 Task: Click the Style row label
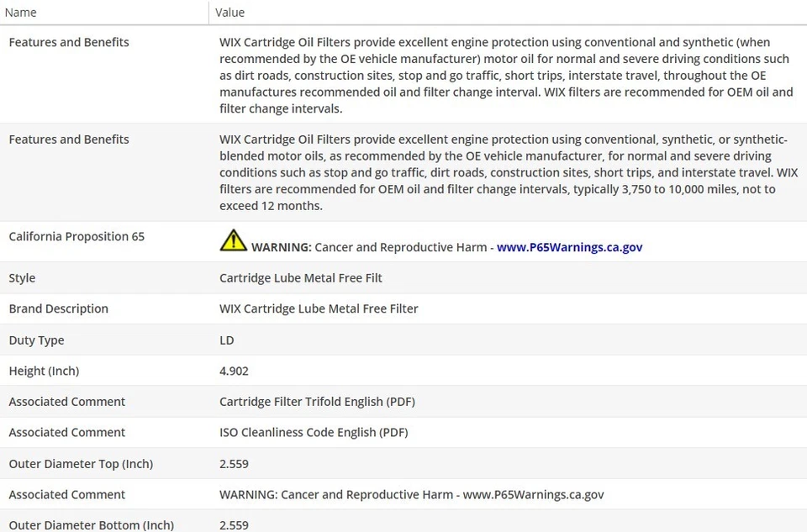tap(22, 278)
